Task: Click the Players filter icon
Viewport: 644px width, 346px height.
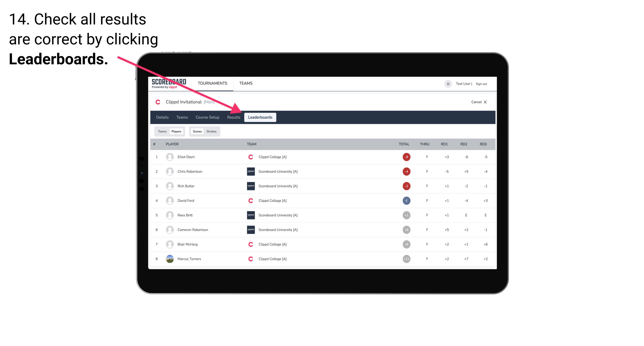Action: coord(176,131)
